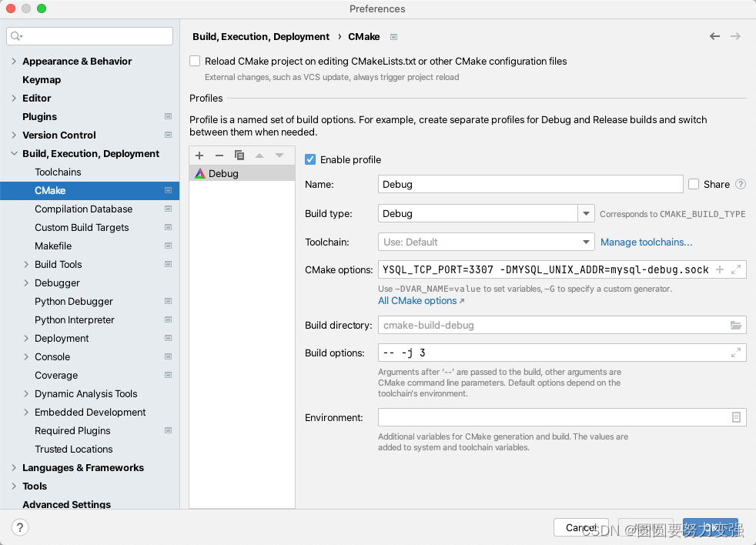
Task: Expand Languages & Frameworks section
Action: coord(14,468)
